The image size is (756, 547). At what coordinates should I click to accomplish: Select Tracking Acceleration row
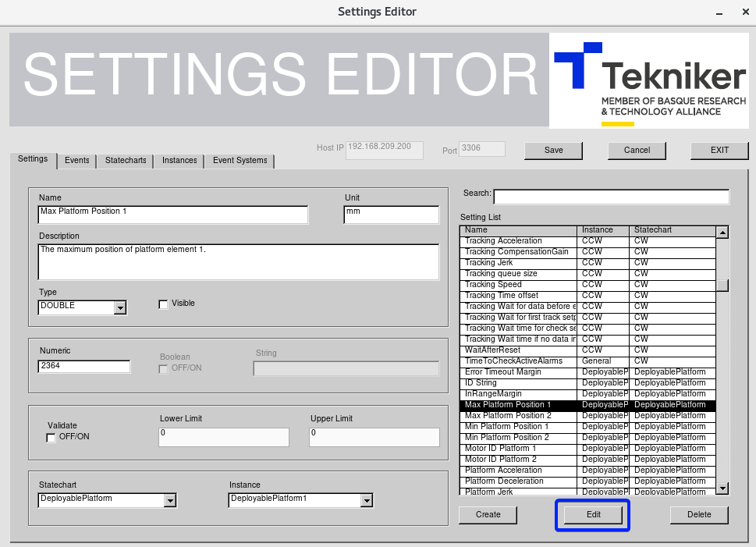coord(587,240)
